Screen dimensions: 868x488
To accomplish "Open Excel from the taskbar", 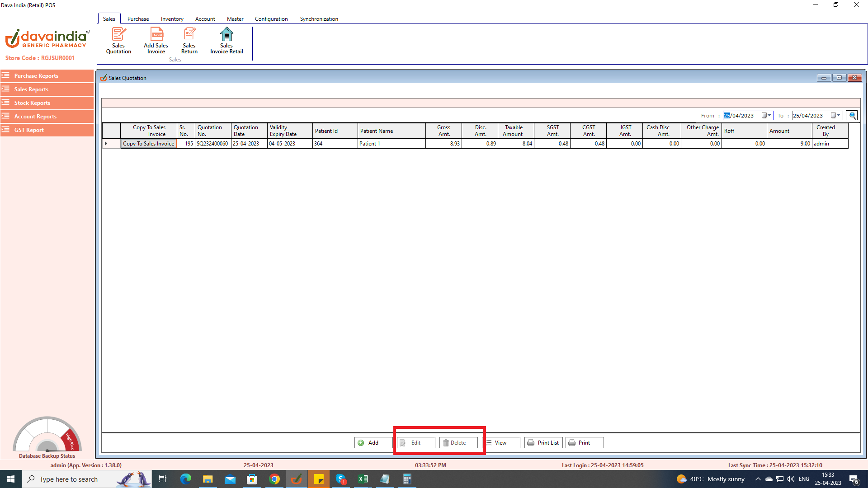I will pyautogui.click(x=363, y=479).
